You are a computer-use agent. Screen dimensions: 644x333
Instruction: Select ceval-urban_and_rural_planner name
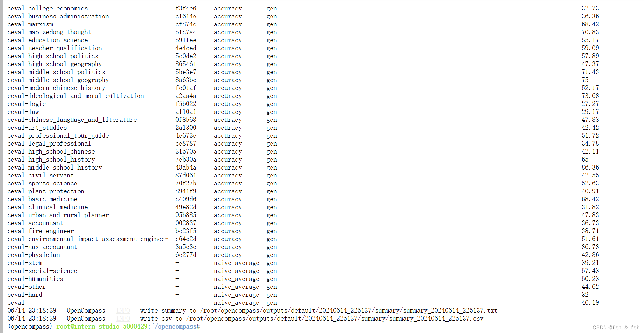[58, 215]
